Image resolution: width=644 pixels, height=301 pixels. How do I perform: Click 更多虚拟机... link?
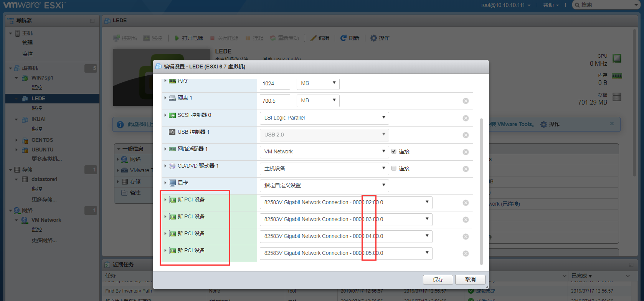click(46, 159)
